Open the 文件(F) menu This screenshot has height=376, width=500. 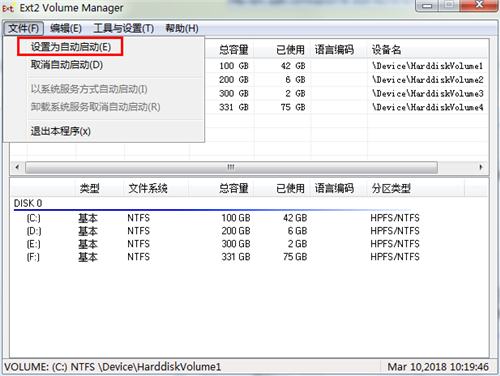tap(23, 28)
